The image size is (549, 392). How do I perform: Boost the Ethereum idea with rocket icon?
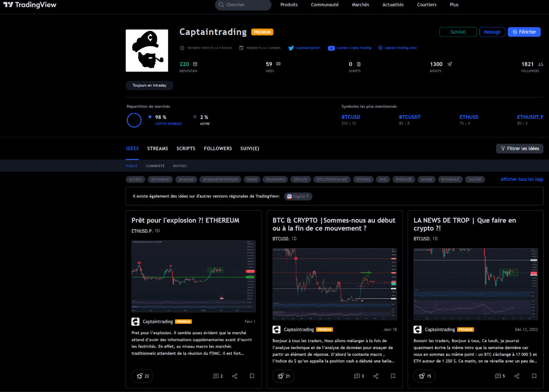point(142,376)
